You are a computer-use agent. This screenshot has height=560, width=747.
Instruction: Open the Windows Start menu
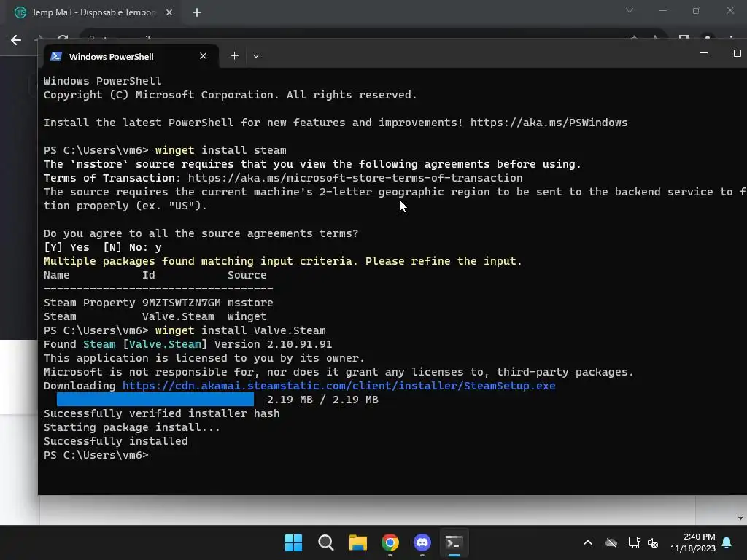(293, 542)
